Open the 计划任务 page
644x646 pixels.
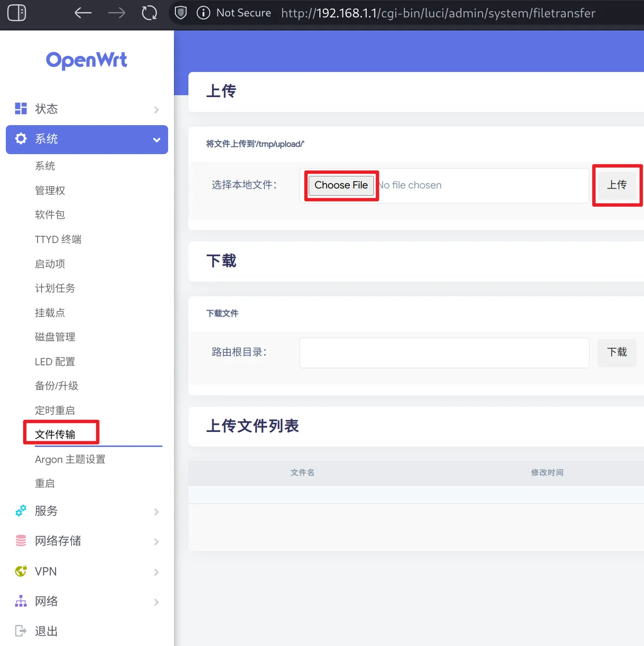point(55,288)
